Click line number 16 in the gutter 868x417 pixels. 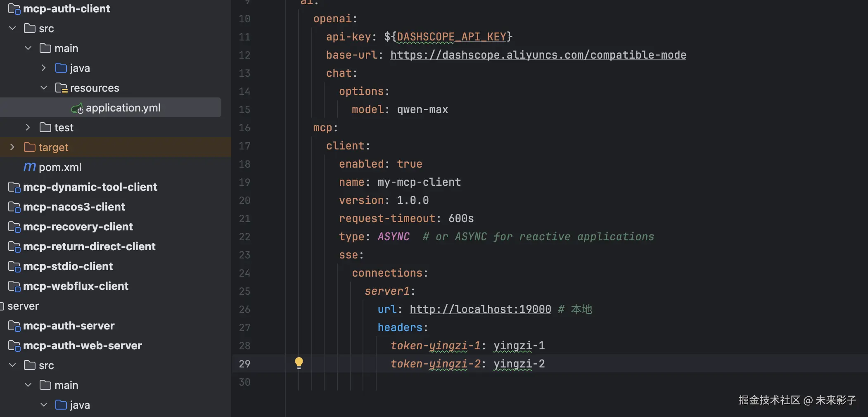244,128
